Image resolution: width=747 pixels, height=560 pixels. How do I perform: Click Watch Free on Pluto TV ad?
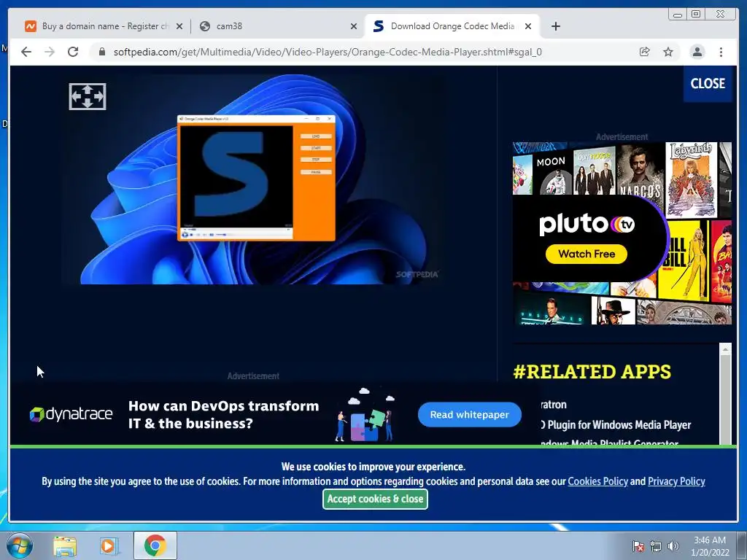coord(587,254)
